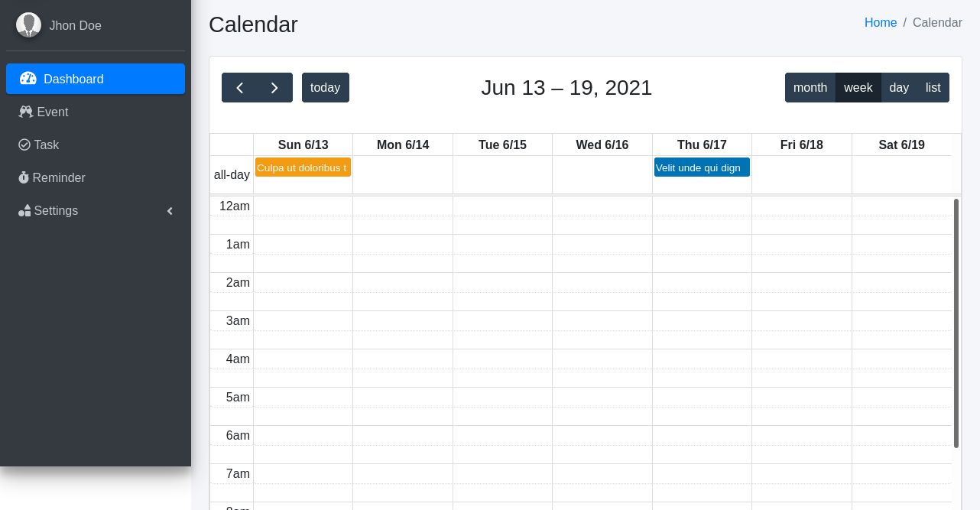This screenshot has width=980, height=510.
Task: Open the Home breadcrumb link
Action: click(880, 23)
